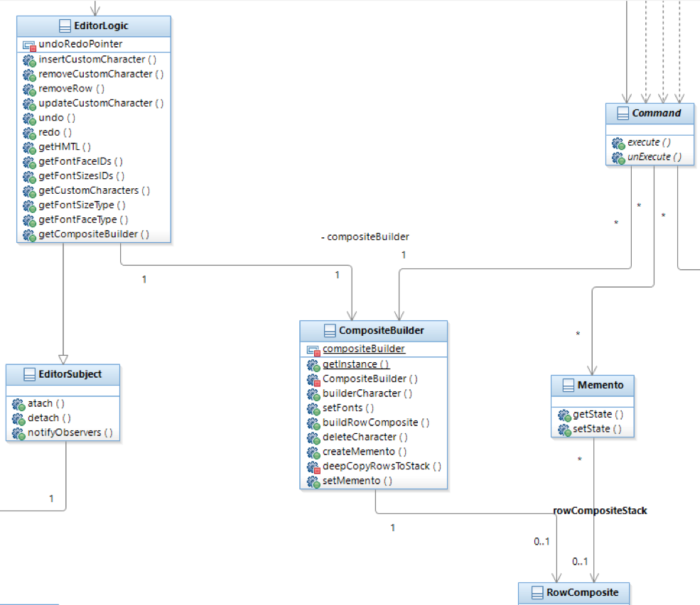Select the atach () method text
700x605 pixels.
click(x=46, y=404)
